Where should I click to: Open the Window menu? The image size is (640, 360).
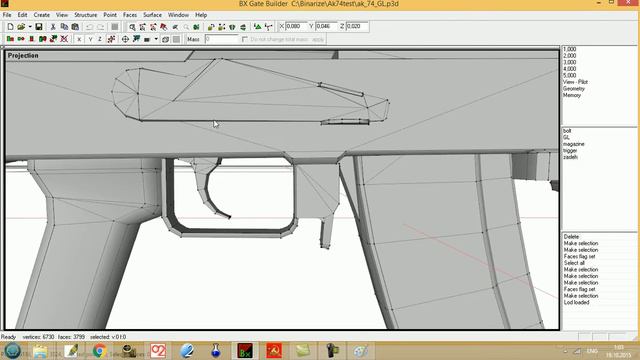[x=178, y=15]
